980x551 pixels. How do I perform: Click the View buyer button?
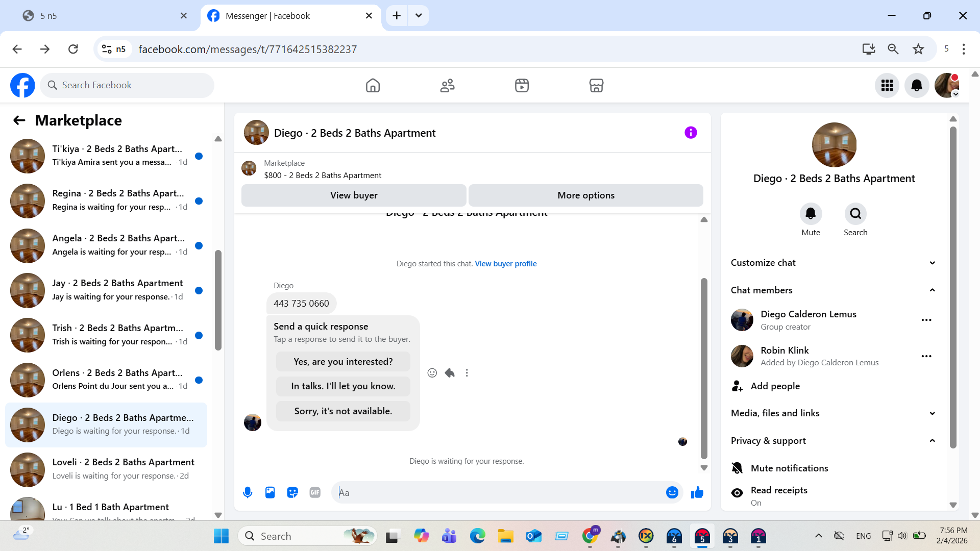354,195
